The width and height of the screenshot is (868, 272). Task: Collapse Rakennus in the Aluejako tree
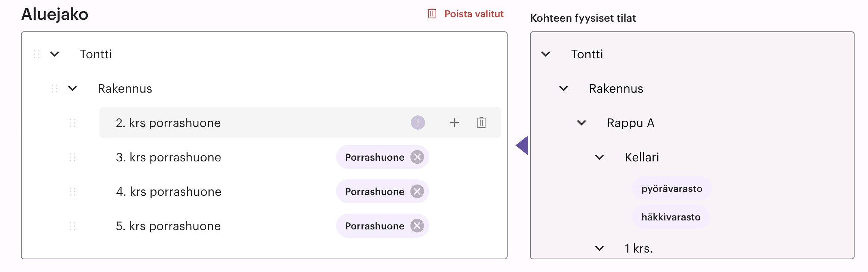click(x=72, y=89)
